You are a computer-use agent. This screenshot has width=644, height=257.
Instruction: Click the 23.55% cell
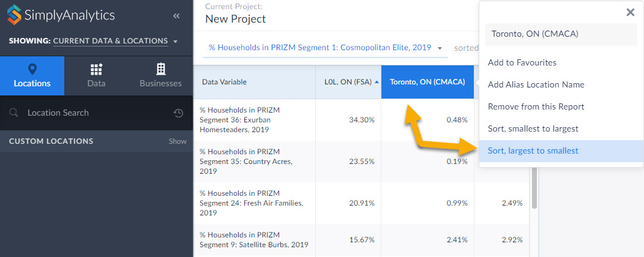[361, 162]
